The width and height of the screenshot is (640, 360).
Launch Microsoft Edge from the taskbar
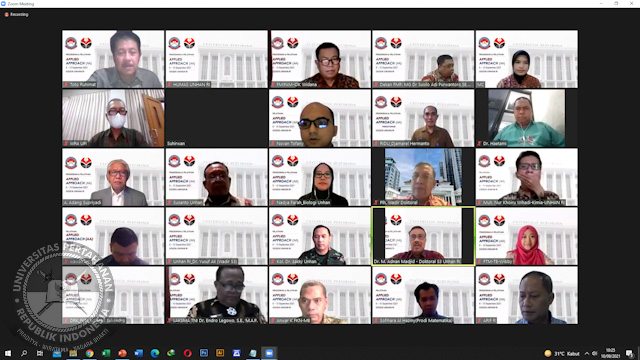tap(155, 353)
